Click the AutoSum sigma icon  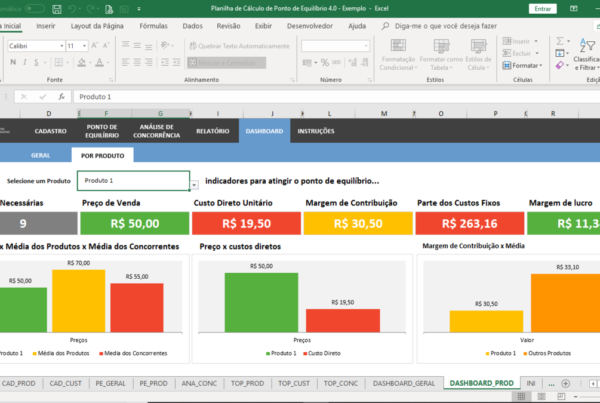click(560, 41)
